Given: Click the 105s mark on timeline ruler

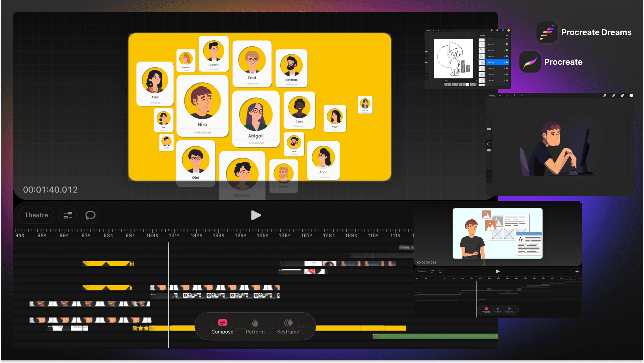Looking at the screenshot, I should click(263, 236).
